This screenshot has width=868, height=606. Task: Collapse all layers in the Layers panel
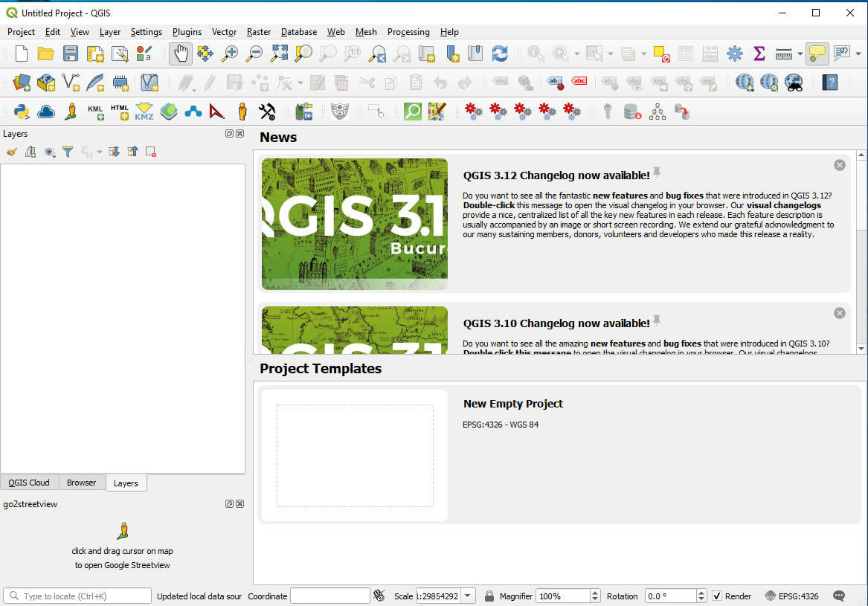point(133,152)
